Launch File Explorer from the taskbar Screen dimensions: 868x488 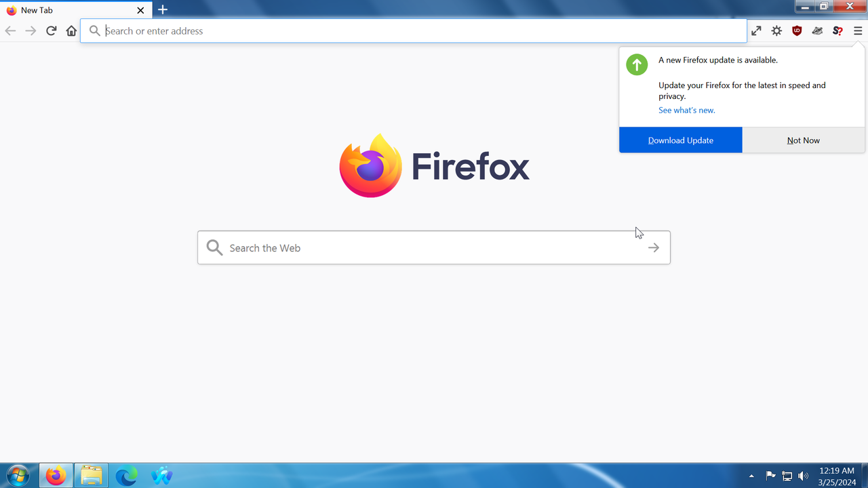(x=91, y=475)
